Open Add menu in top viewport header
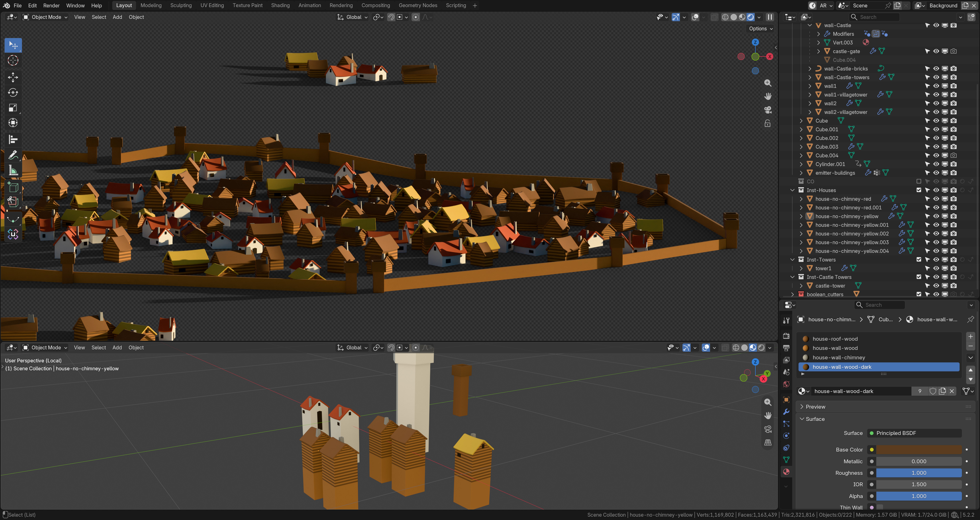The image size is (980, 520). (x=117, y=17)
